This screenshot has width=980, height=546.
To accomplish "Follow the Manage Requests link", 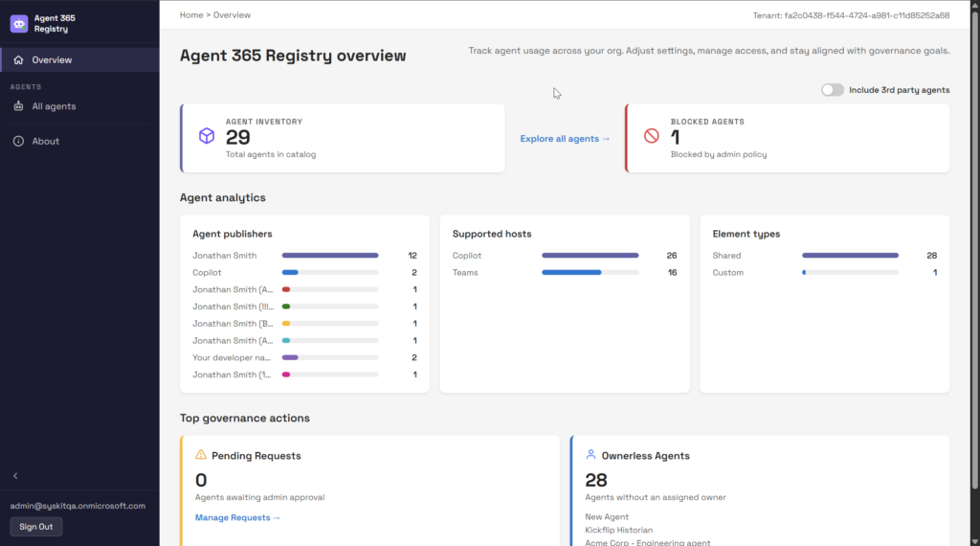I will [x=237, y=518].
